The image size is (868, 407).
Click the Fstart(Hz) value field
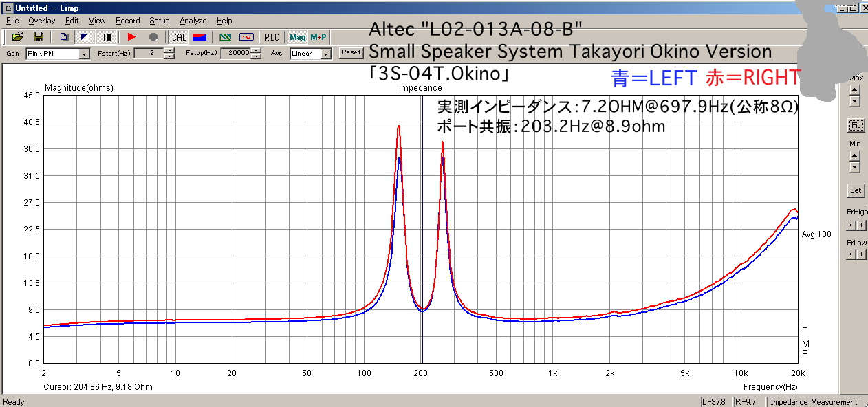(x=149, y=53)
